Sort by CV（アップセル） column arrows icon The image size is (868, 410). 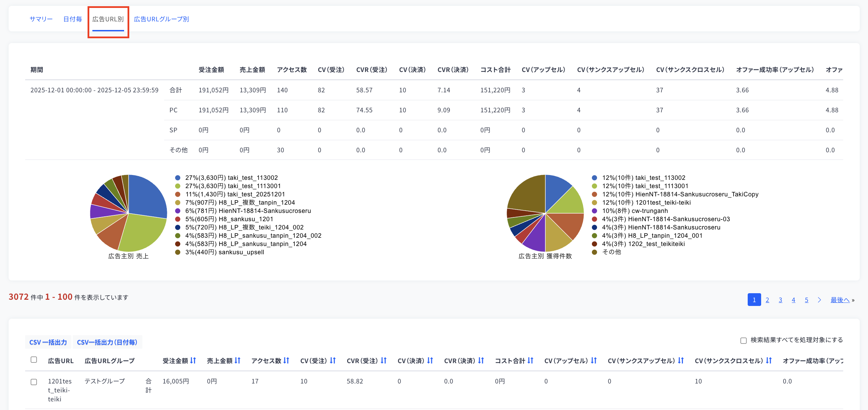(594, 360)
